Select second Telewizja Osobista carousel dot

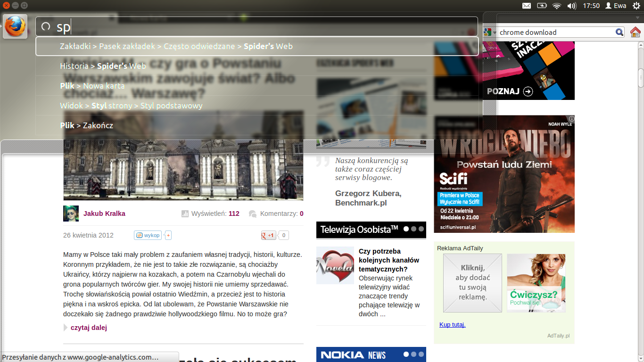click(413, 229)
